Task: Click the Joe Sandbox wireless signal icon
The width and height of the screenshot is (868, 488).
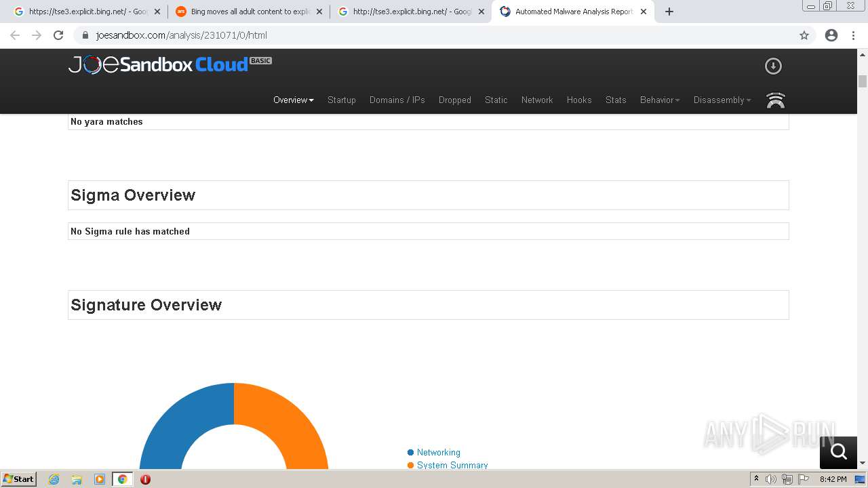Action: [x=776, y=100]
